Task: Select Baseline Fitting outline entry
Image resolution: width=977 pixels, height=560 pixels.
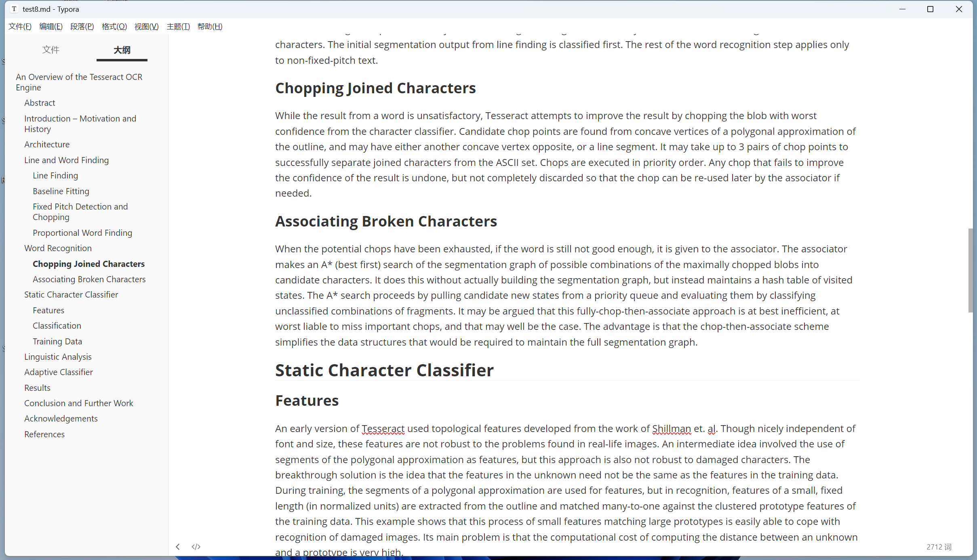Action: click(x=61, y=191)
